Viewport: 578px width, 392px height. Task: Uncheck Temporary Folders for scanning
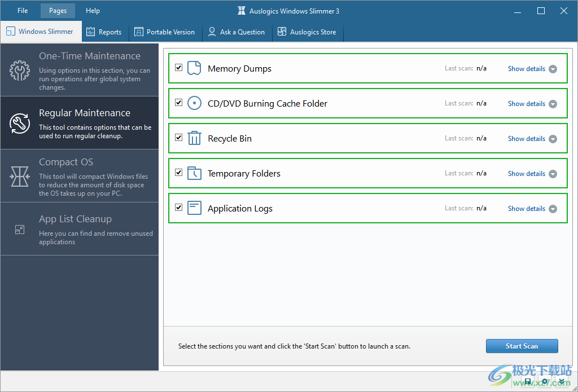(178, 172)
